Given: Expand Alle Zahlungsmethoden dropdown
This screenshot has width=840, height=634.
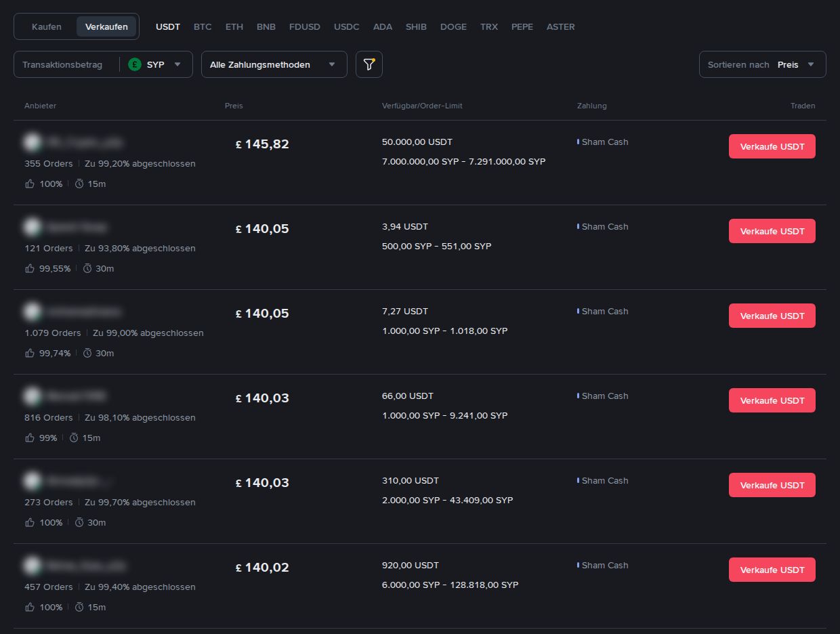Looking at the screenshot, I should [x=274, y=64].
